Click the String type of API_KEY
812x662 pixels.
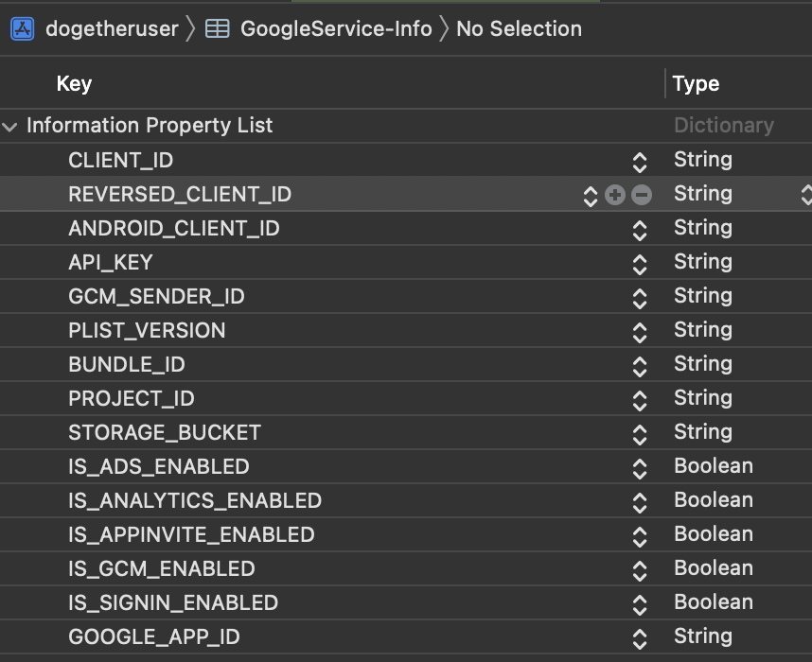click(x=703, y=262)
